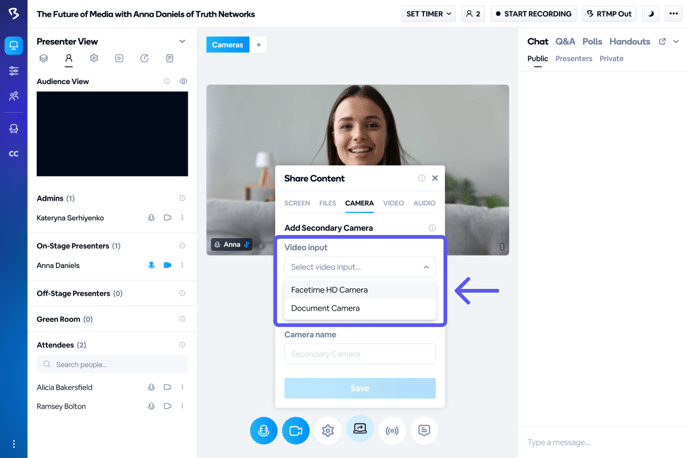The width and height of the screenshot is (688, 458).
Task: Open the attendee count button
Action: (473, 14)
